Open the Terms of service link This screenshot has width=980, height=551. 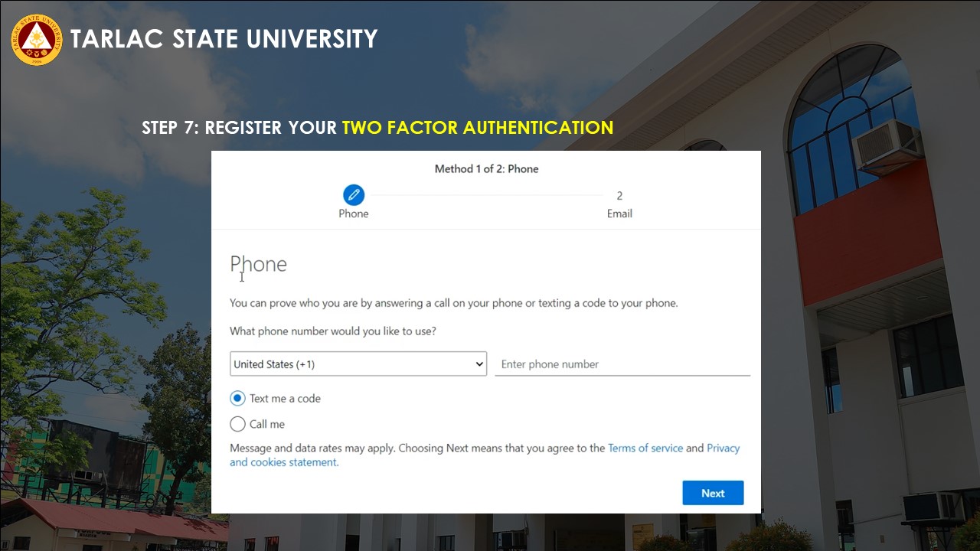(x=645, y=448)
